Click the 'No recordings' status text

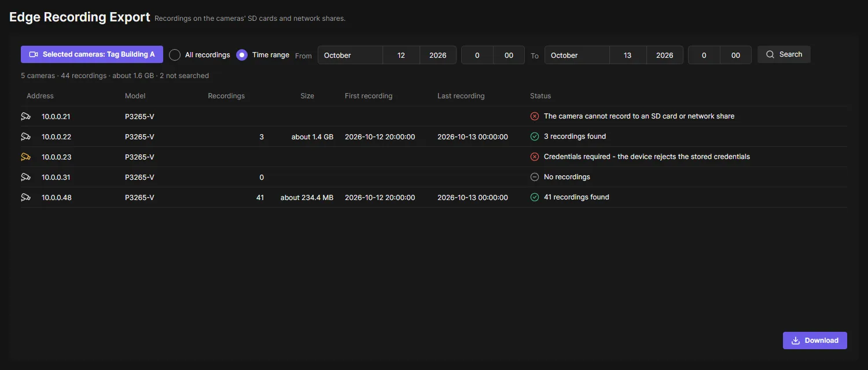pos(567,177)
